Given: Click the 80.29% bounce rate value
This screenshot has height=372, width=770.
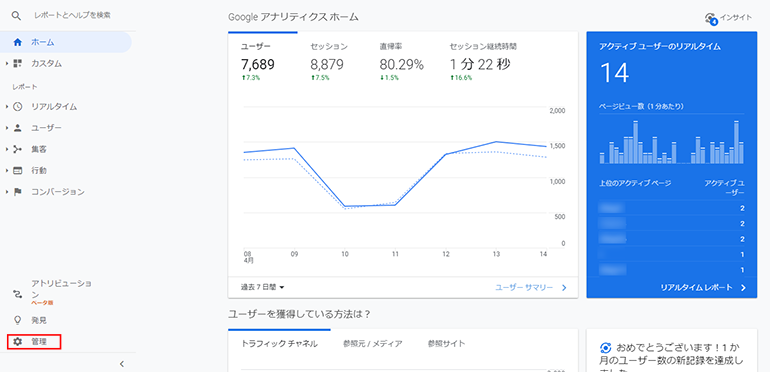Looking at the screenshot, I should point(402,64).
